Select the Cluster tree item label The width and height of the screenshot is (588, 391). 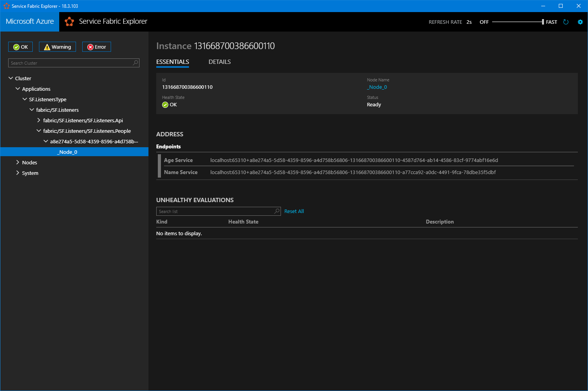point(23,79)
